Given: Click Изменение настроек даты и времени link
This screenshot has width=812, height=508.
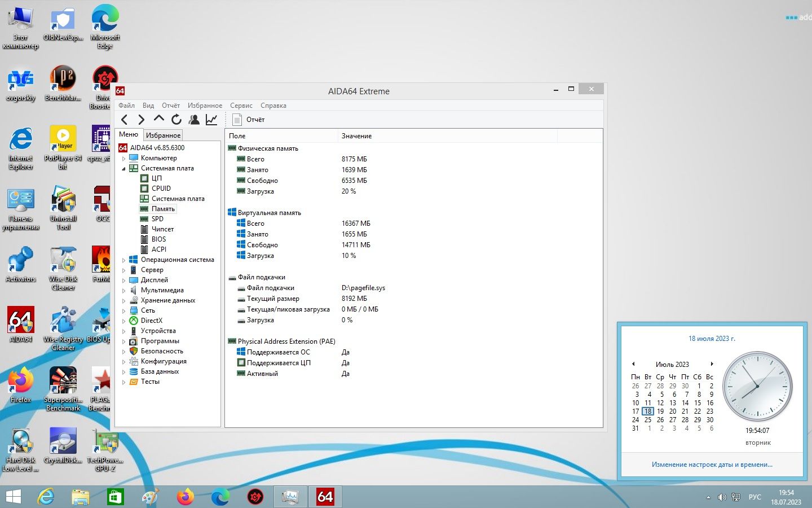Looking at the screenshot, I should (712, 465).
